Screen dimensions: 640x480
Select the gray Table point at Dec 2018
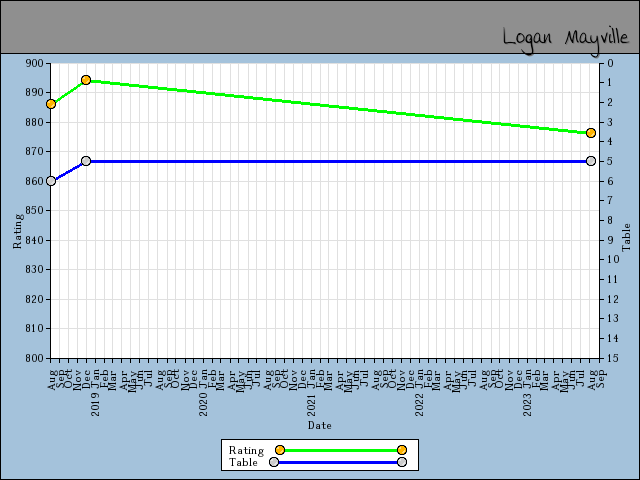[x=86, y=161]
